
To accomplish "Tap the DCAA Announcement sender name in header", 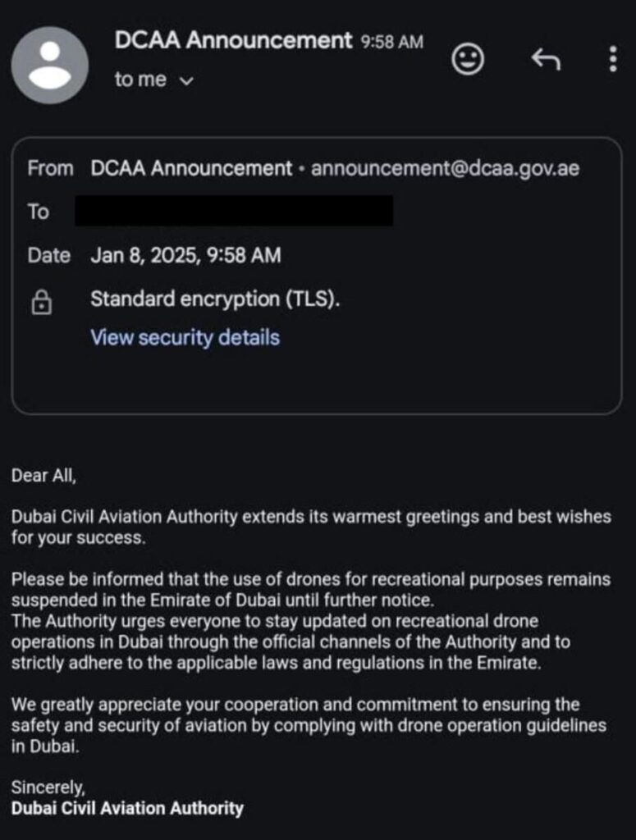I will point(233,41).
